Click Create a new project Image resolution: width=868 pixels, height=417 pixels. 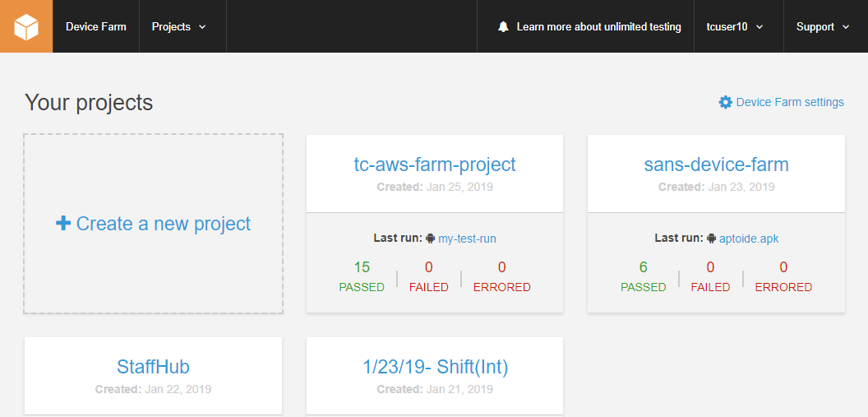[x=154, y=223]
